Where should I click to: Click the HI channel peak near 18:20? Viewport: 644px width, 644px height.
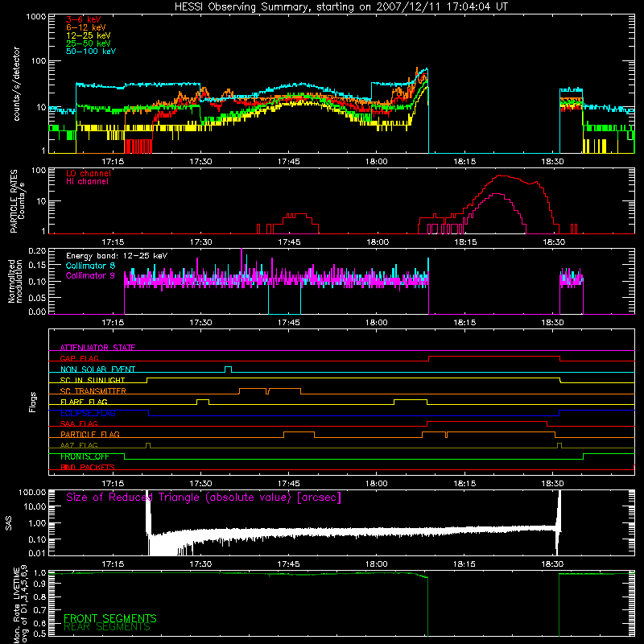(x=497, y=194)
